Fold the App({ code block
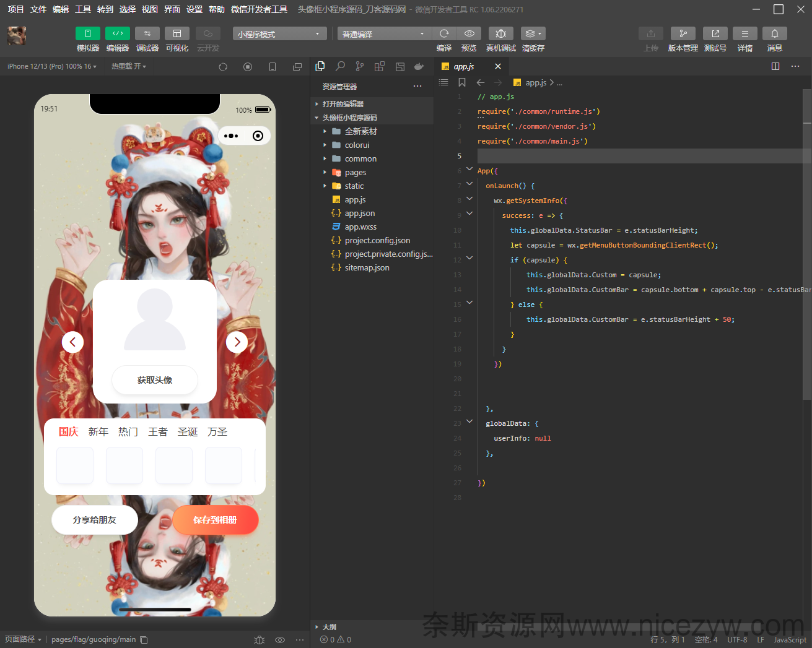The height and width of the screenshot is (648, 812). point(469,169)
